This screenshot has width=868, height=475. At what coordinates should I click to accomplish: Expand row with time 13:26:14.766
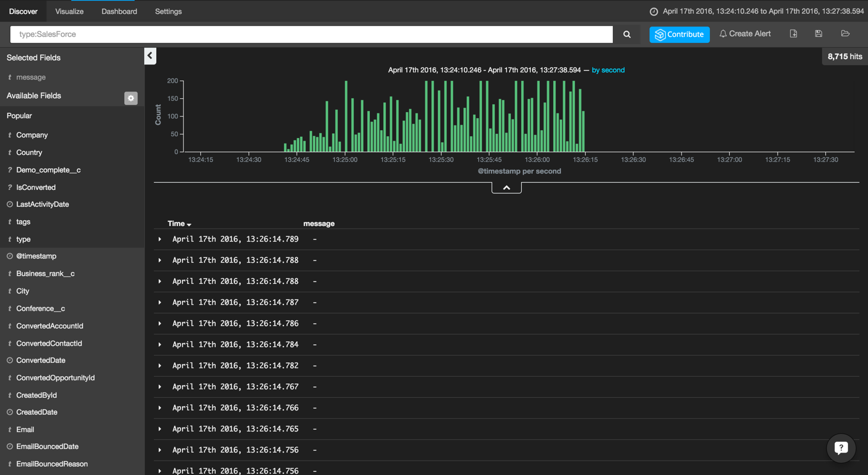160,408
